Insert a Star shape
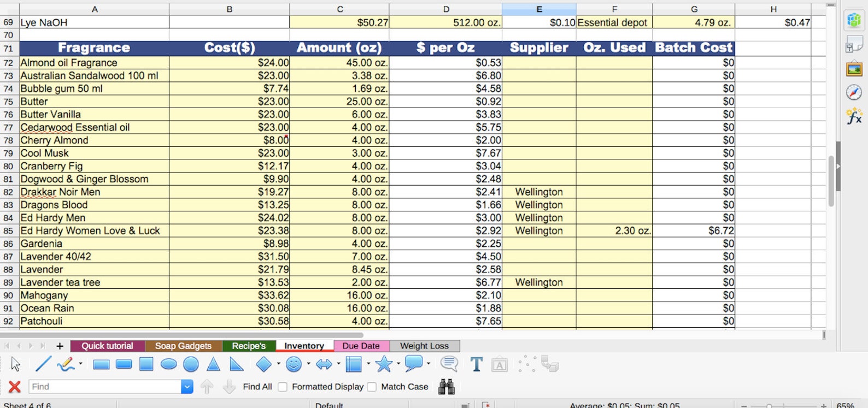The image size is (868, 408). tap(384, 364)
